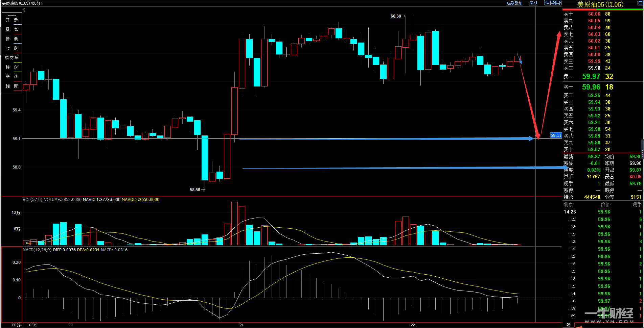
Task: Open the 商品叠加 overlay link
Action: [x=514, y=3]
